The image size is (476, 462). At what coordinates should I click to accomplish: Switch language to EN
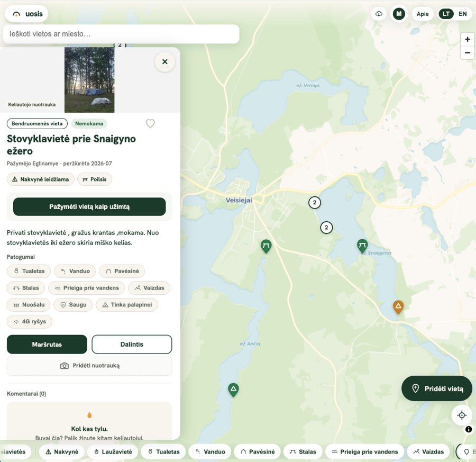[462, 14]
